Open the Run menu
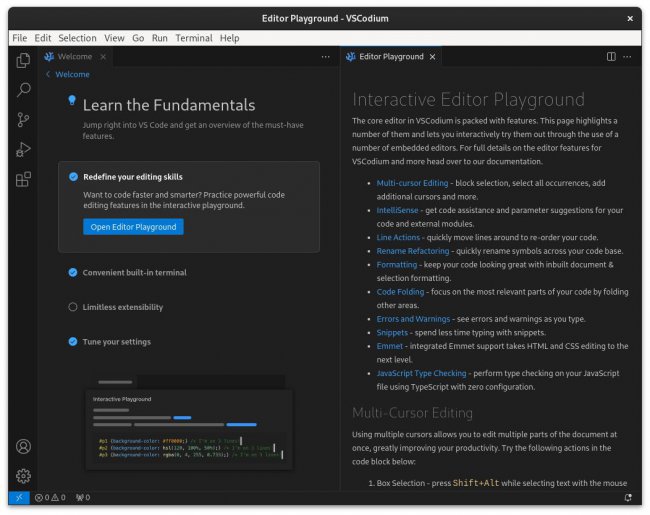This screenshot has width=650, height=515. (160, 38)
